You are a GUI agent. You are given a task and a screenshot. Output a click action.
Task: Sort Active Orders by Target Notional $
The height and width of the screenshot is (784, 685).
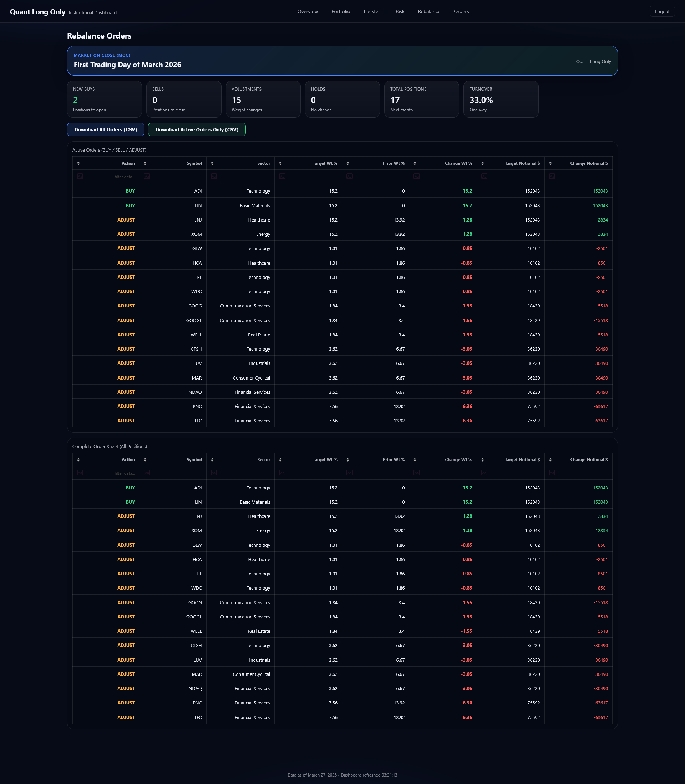[x=482, y=163]
